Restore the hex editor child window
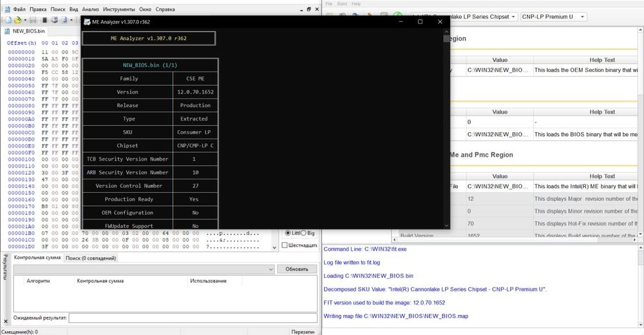 [x=309, y=9]
